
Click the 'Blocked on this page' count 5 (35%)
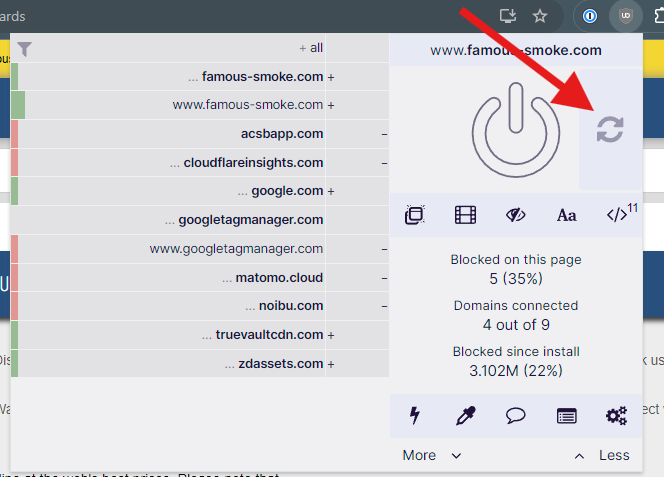516,279
